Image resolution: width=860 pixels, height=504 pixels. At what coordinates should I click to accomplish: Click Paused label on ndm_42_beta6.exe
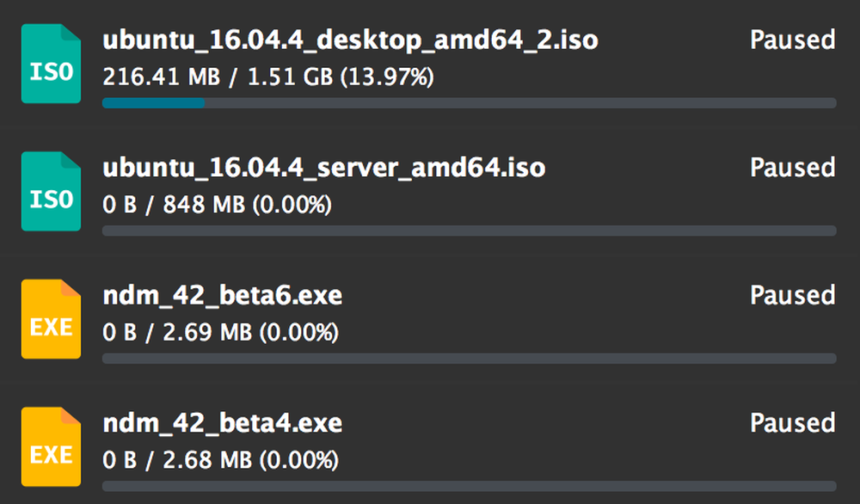coord(792,295)
